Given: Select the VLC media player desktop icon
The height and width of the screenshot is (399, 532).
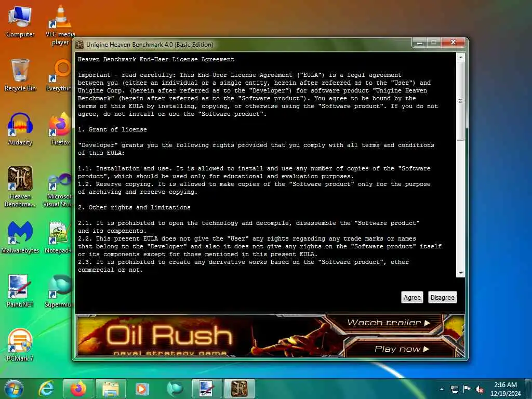Looking at the screenshot, I should point(60,25).
